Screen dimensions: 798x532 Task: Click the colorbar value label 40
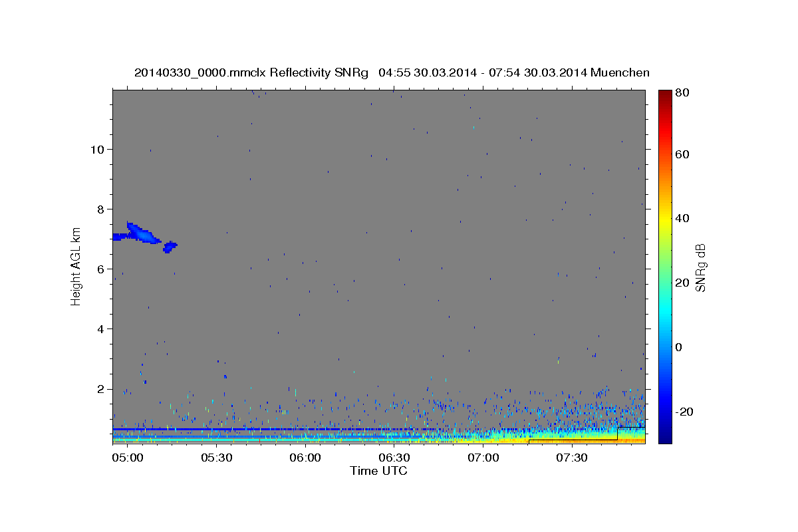[682, 218]
